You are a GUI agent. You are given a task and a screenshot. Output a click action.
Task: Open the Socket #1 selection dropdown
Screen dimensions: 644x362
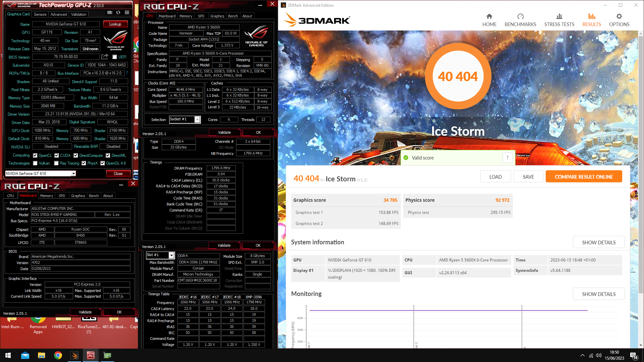(185, 119)
